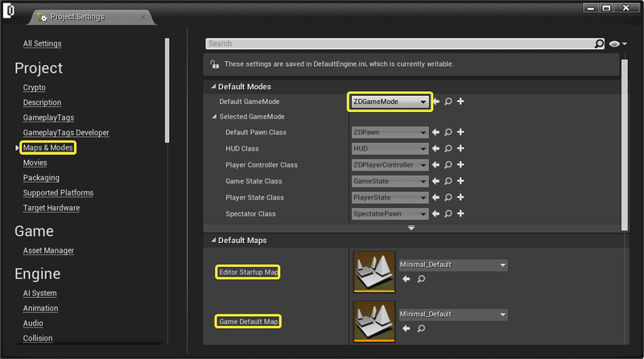644x359 pixels.
Task: Open the Packaging settings
Action: pyautogui.click(x=41, y=178)
